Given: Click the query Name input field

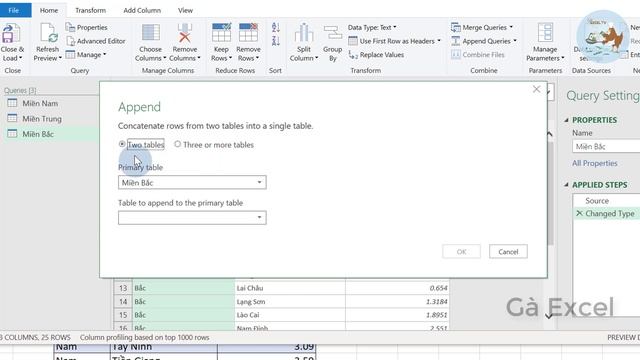Looking at the screenshot, I should [x=606, y=146].
